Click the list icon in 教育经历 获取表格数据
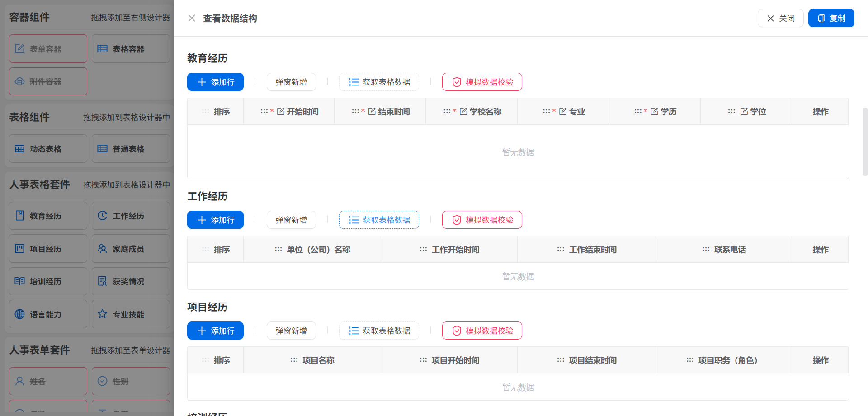 tap(354, 82)
